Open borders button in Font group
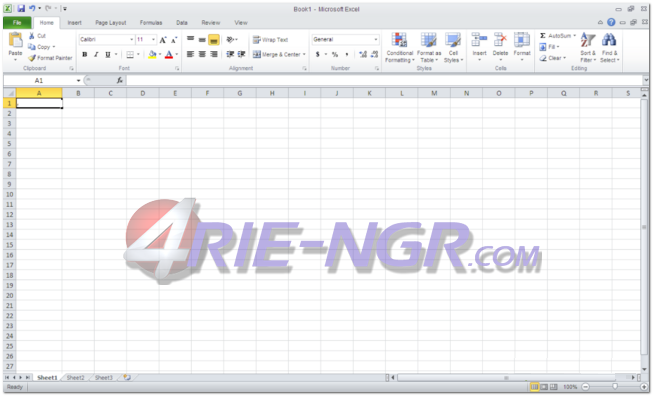This screenshot has width=653, height=396. tap(130, 55)
